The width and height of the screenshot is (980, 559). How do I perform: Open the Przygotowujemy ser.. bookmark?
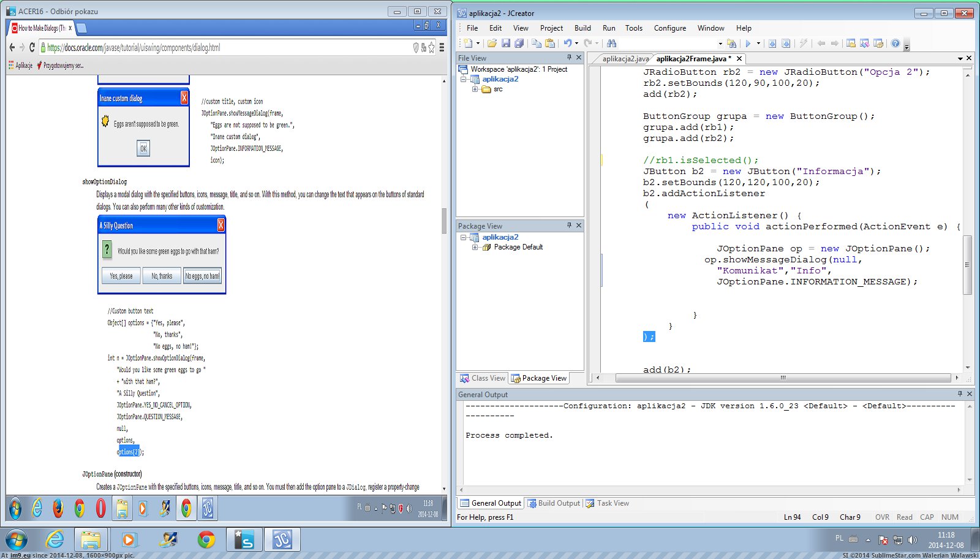59,65
